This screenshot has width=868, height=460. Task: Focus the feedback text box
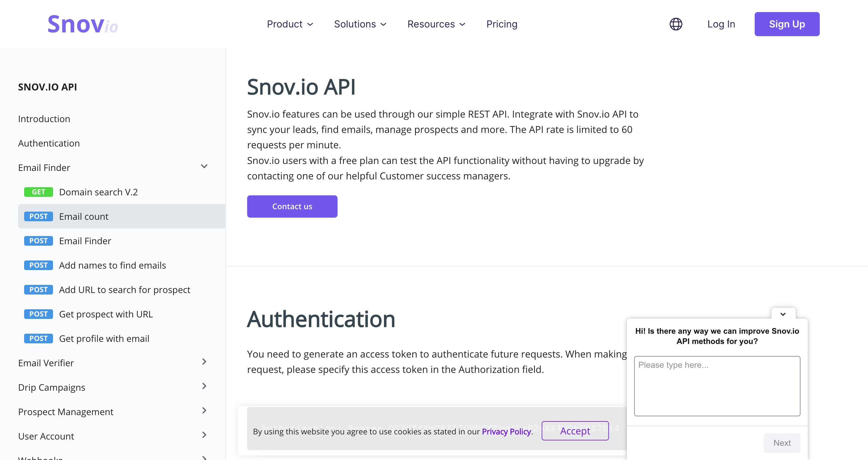point(717,386)
